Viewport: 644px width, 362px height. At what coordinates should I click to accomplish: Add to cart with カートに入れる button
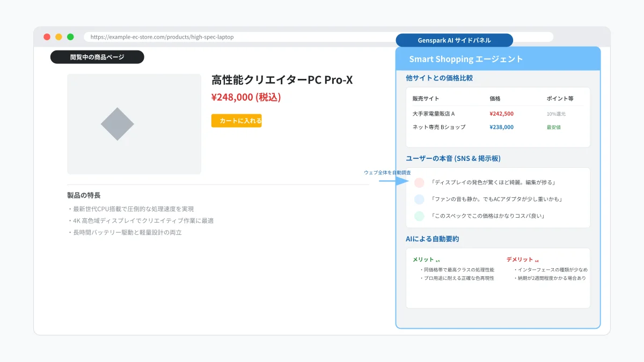click(237, 121)
